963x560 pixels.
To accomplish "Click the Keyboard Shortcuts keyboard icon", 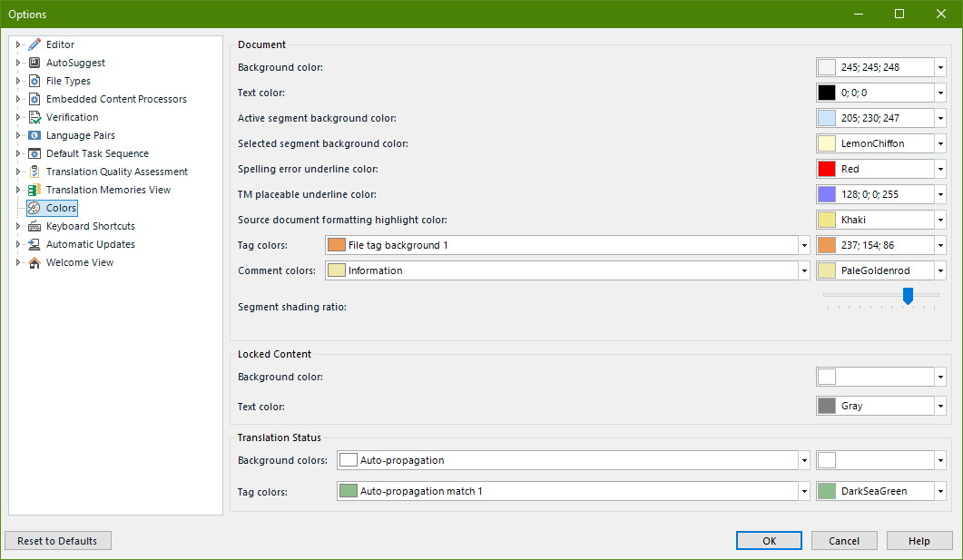I will tap(34, 226).
